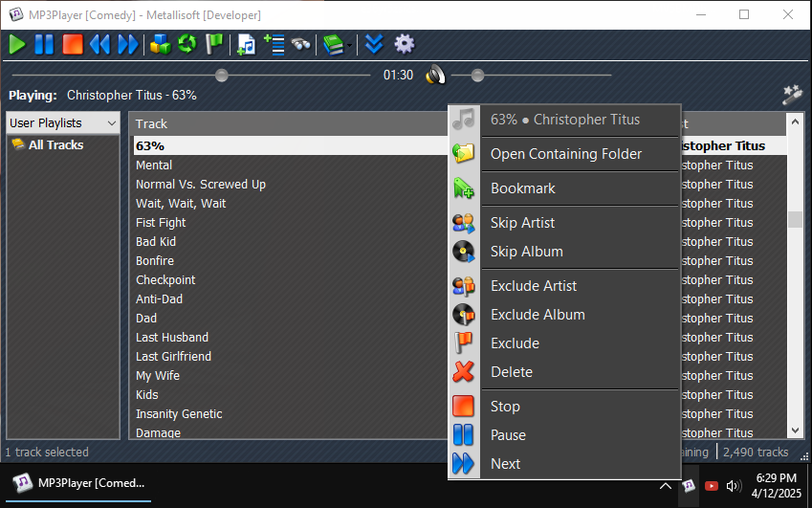Click the playback position slider knob
This screenshot has height=508, width=812.
[222, 75]
